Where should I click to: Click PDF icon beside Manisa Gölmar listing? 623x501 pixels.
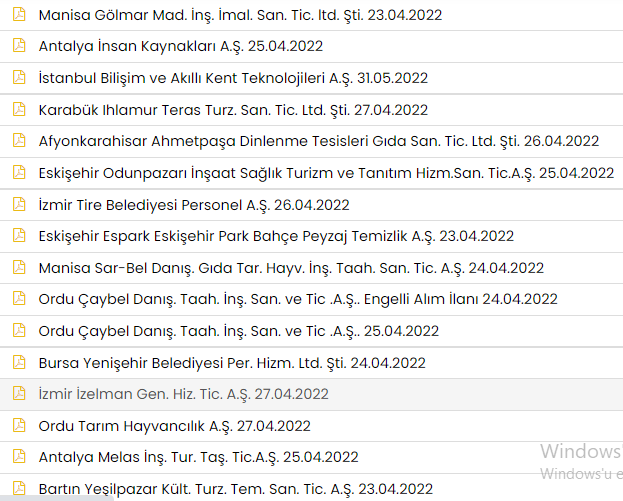tap(19, 14)
